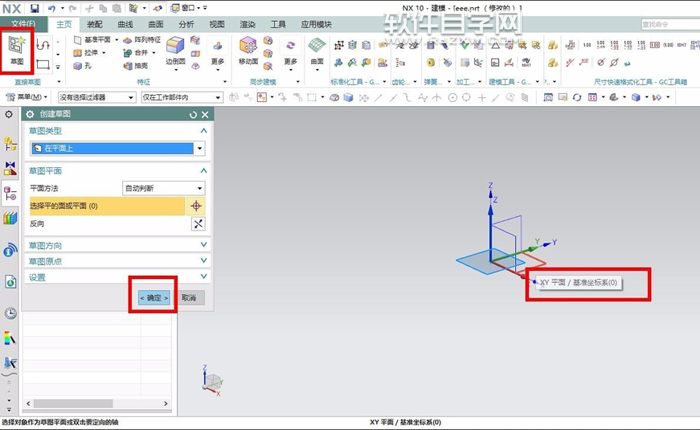Click the 取消 cancel button
This screenshot has height=430, width=700.
coord(190,298)
